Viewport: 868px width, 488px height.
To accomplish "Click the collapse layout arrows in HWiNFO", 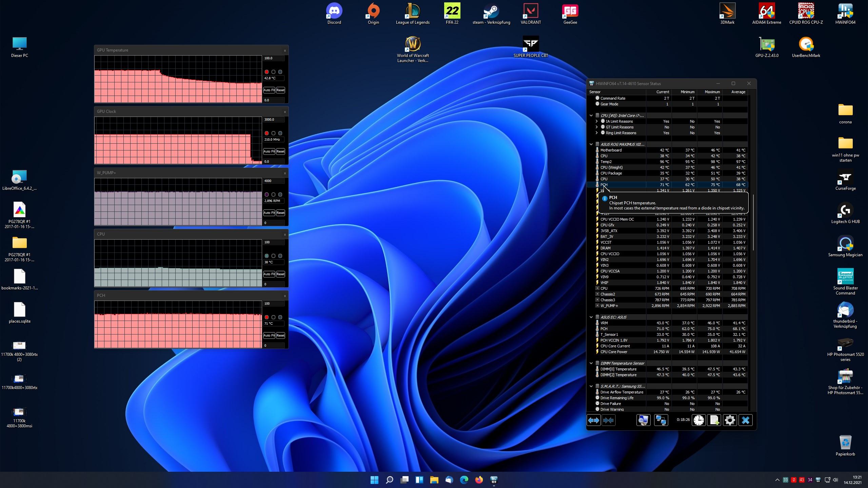I will pyautogui.click(x=608, y=420).
